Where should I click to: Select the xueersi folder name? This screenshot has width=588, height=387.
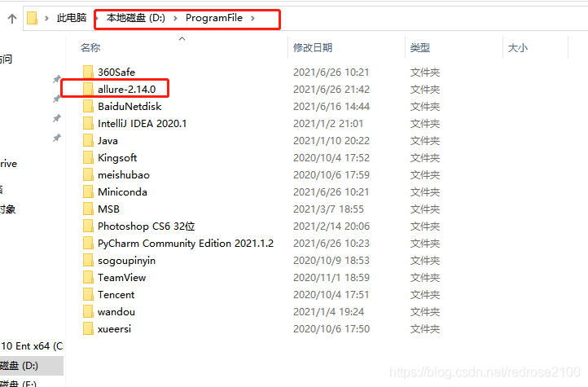[114, 329]
